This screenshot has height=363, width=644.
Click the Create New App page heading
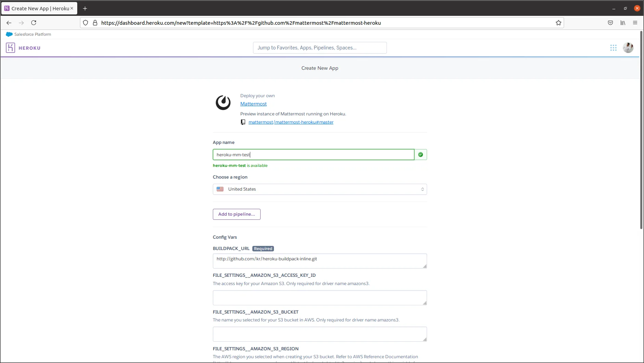click(320, 68)
